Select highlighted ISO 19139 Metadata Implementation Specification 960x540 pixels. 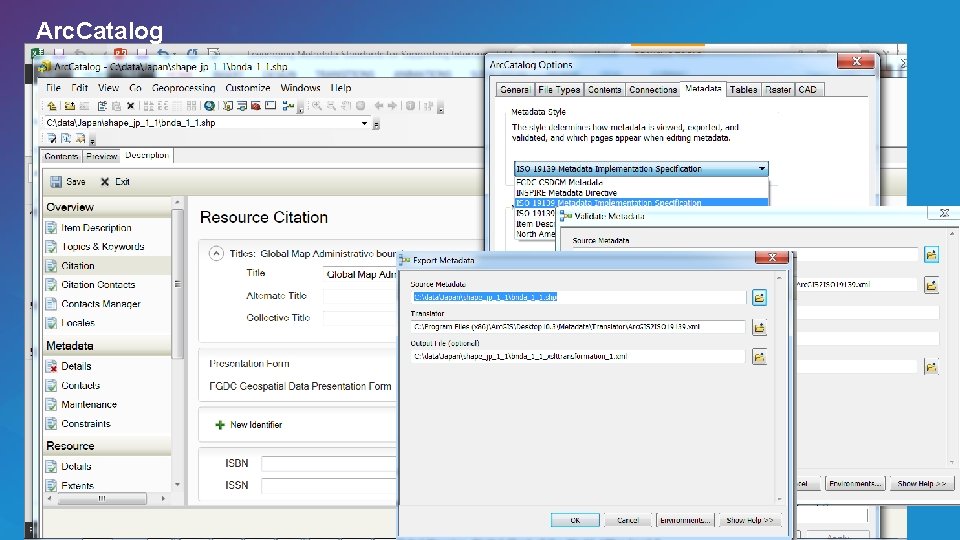[641, 203]
